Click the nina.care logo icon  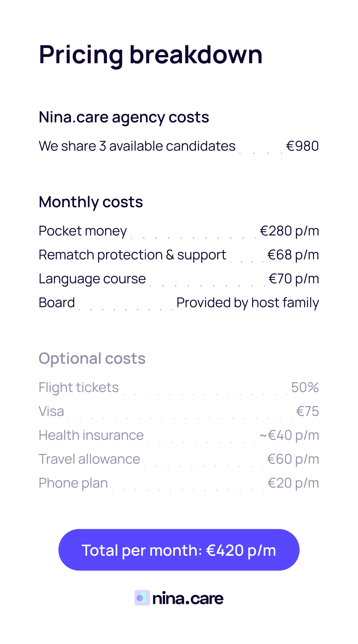tap(142, 598)
